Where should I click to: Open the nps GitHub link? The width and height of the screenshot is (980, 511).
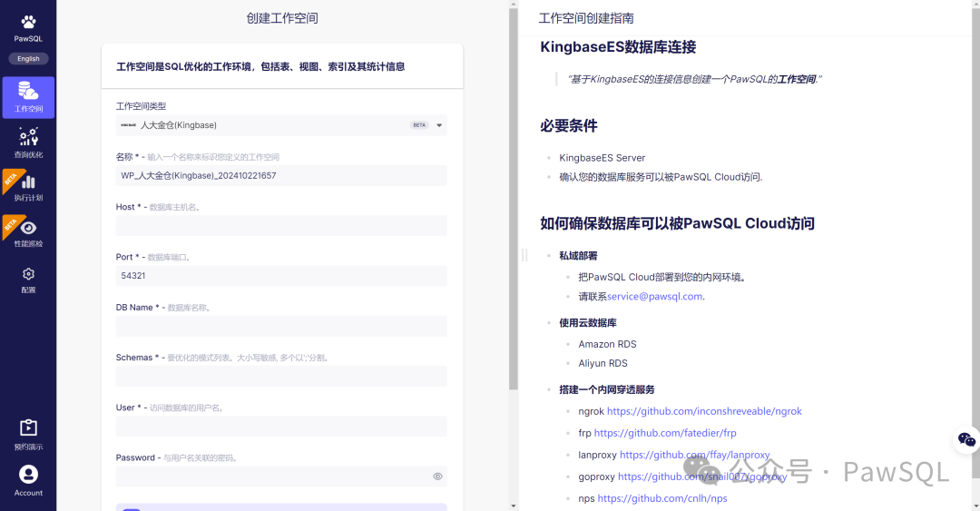[x=661, y=498]
